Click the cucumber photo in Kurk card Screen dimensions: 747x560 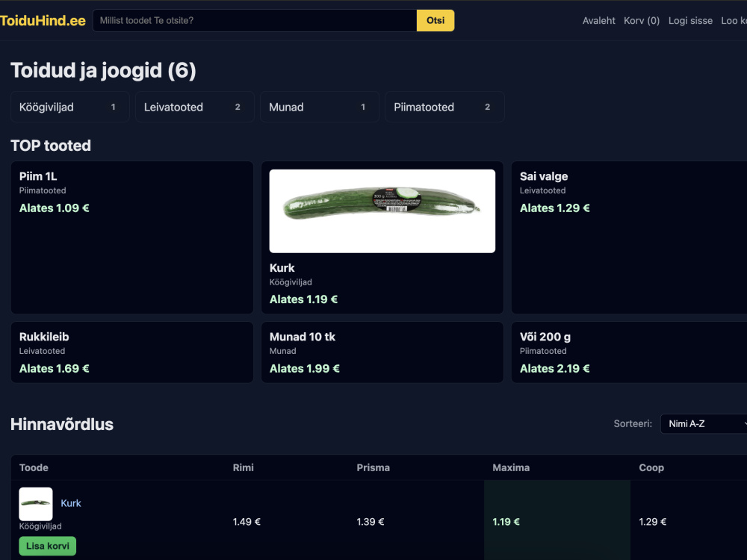[382, 211]
